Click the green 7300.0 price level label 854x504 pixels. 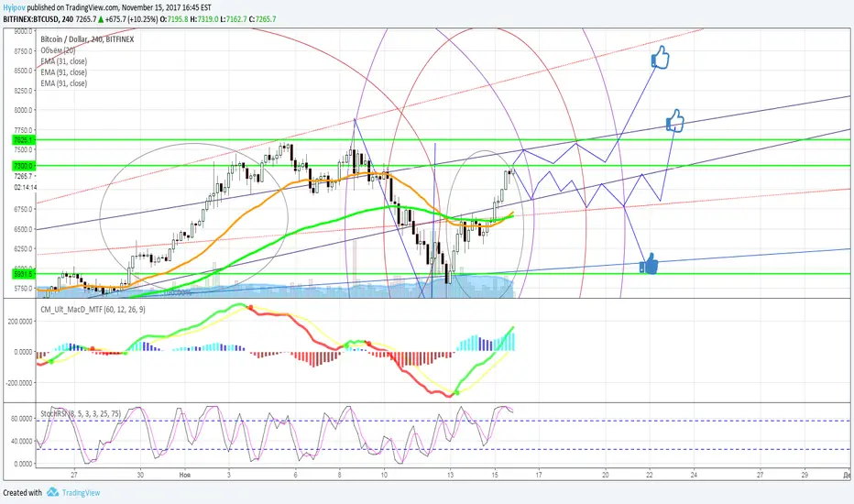coord(24,166)
